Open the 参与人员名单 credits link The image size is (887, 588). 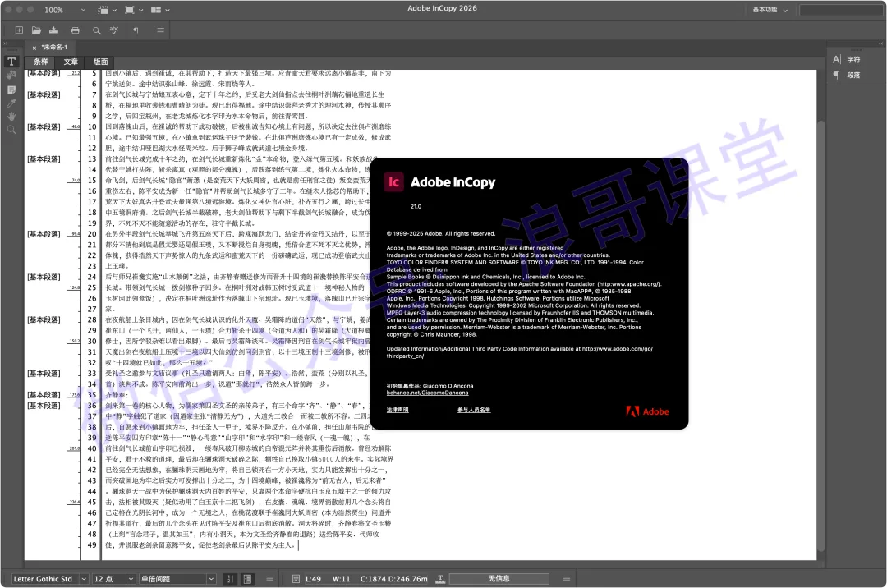pos(474,410)
